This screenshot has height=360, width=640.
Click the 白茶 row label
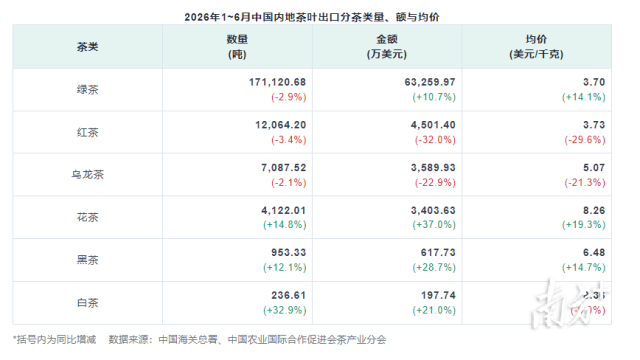coord(87,303)
